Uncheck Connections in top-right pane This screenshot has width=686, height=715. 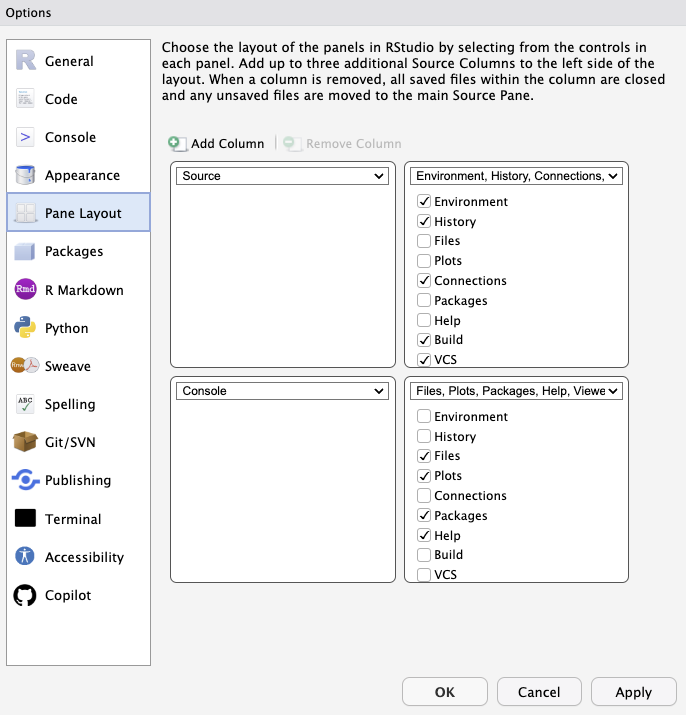click(x=424, y=280)
